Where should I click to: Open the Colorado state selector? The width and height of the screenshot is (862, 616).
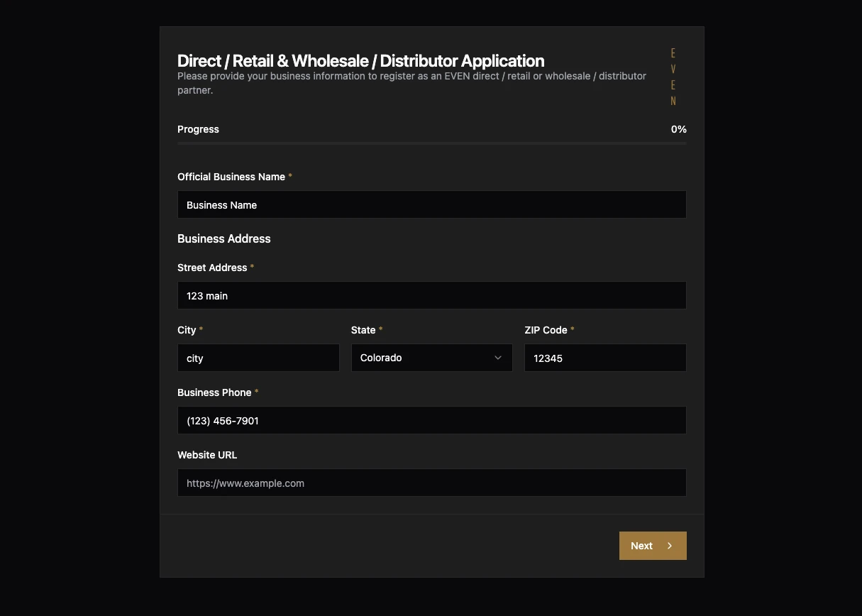pyautogui.click(x=431, y=358)
